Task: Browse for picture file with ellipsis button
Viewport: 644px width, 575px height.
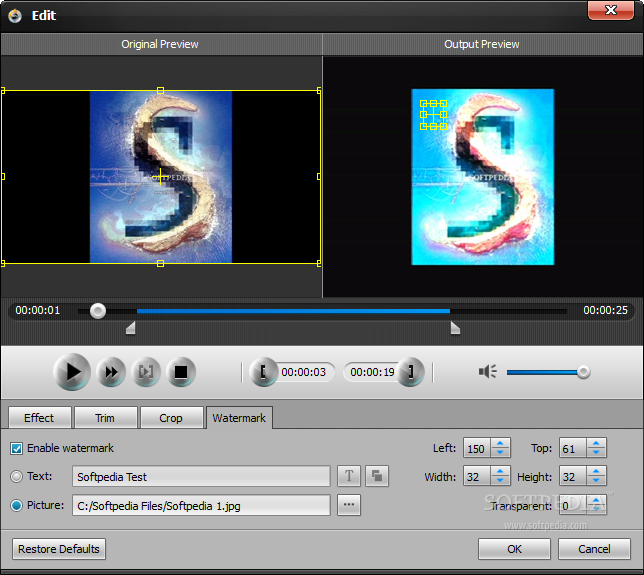Action: point(349,505)
